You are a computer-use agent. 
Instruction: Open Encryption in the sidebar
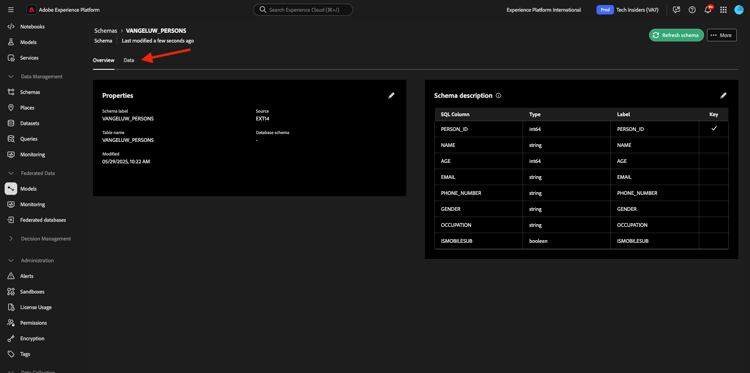(x=32, y=339)
